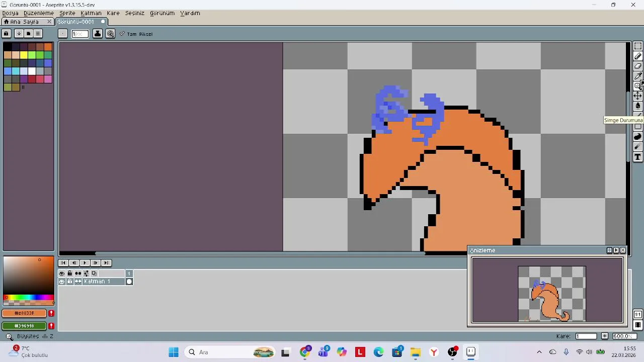Open the palette sort options button
This screenshot has width=644, height=362.
click(19, 34)
